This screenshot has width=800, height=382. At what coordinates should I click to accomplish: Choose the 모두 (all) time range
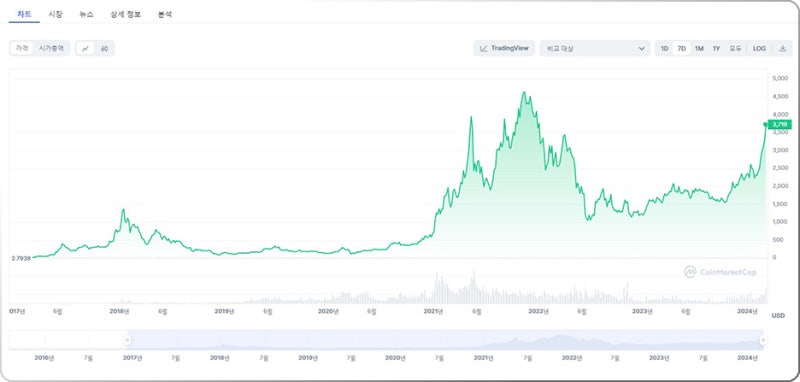(x=735, y=48)
